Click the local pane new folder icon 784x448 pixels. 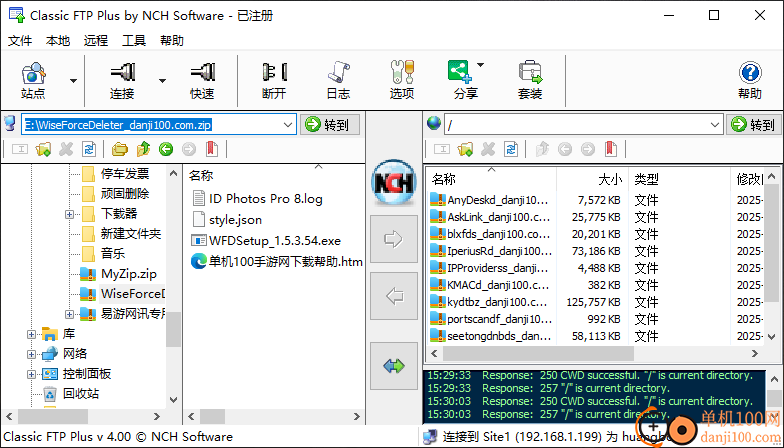click(44, 149)
